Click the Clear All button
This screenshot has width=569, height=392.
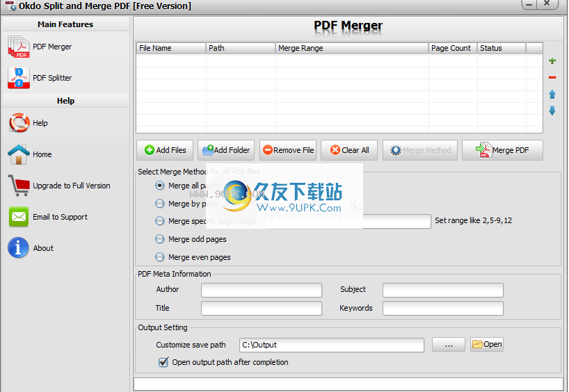(349, 150)
